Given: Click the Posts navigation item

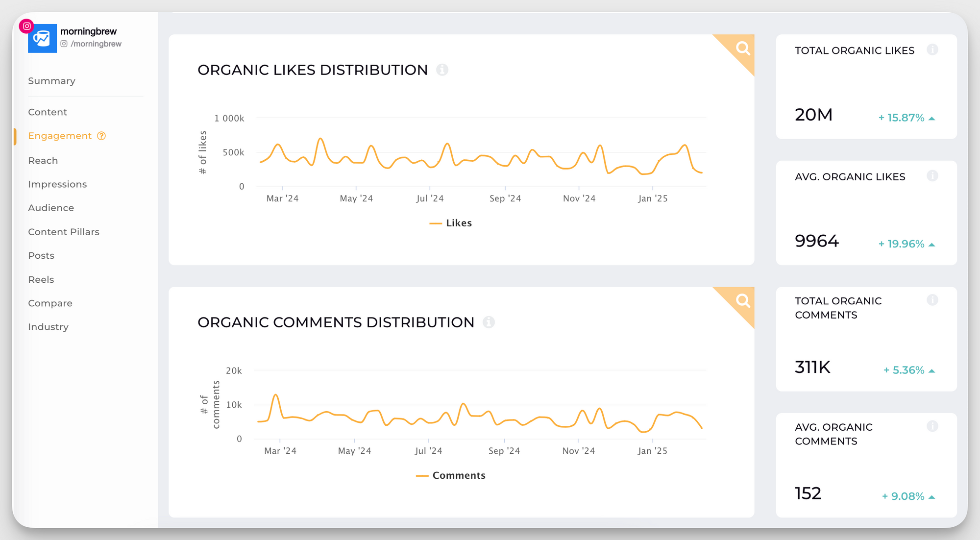Looking at the screenshot, I should [41, 255].
